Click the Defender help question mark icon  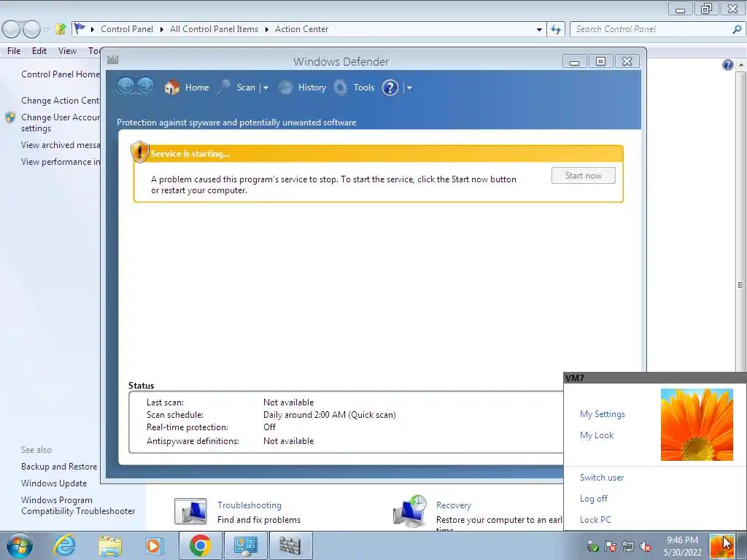click(x=390, y=87)
